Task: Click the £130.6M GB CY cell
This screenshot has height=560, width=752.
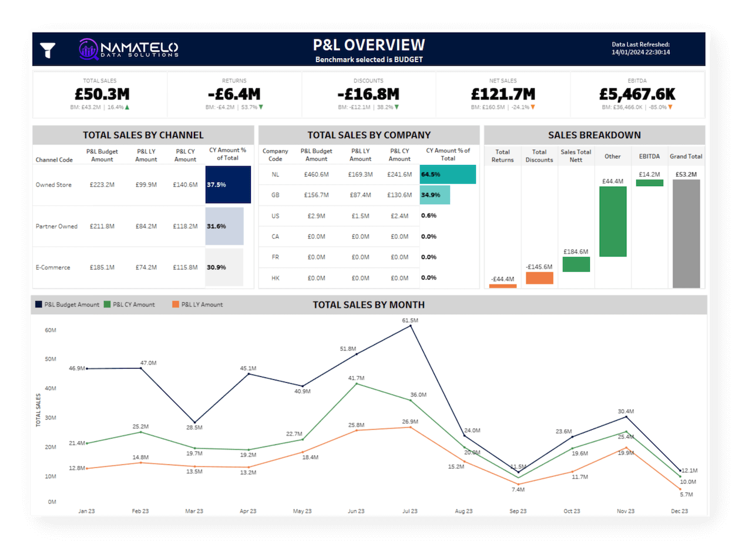Action: tap(399, 195)
